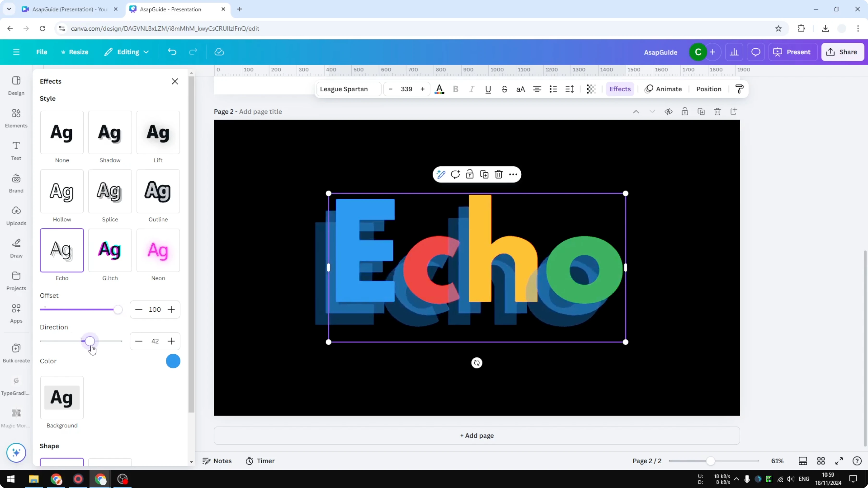868x488 pixels.
Task: Delete the selected Echo text element
Action: (499, 174)
